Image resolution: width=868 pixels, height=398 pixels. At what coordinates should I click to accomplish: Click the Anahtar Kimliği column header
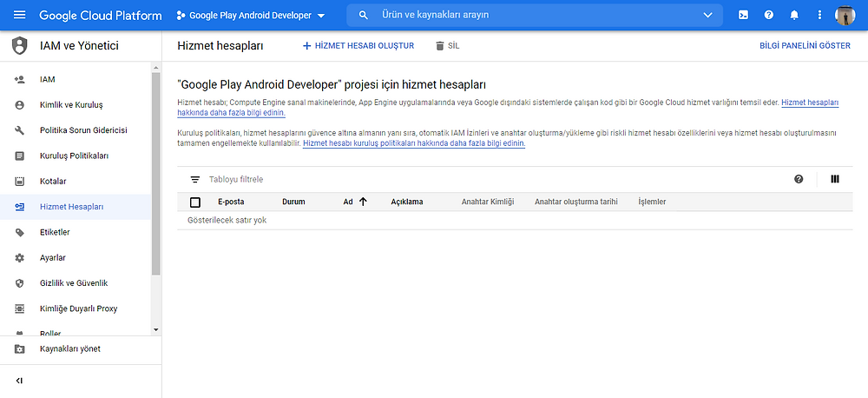[488, 202]
